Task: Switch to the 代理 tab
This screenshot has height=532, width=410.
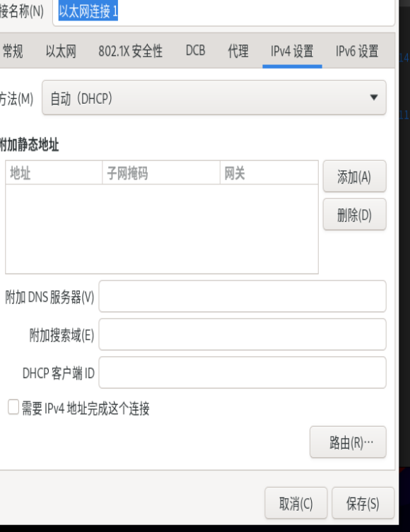Action: click(238, 52)
